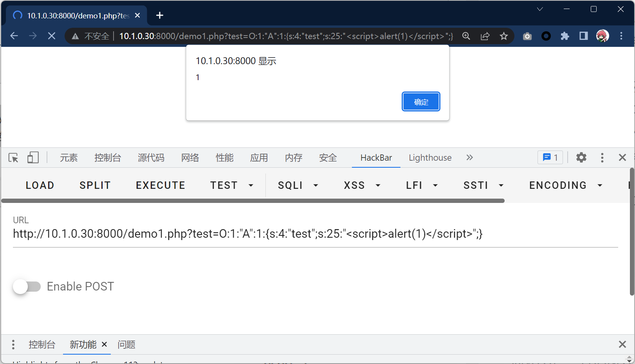The height and width of the screenshot is (364, 635).
Task: Stop page loading with X button
Action: [x=51, y=36]
